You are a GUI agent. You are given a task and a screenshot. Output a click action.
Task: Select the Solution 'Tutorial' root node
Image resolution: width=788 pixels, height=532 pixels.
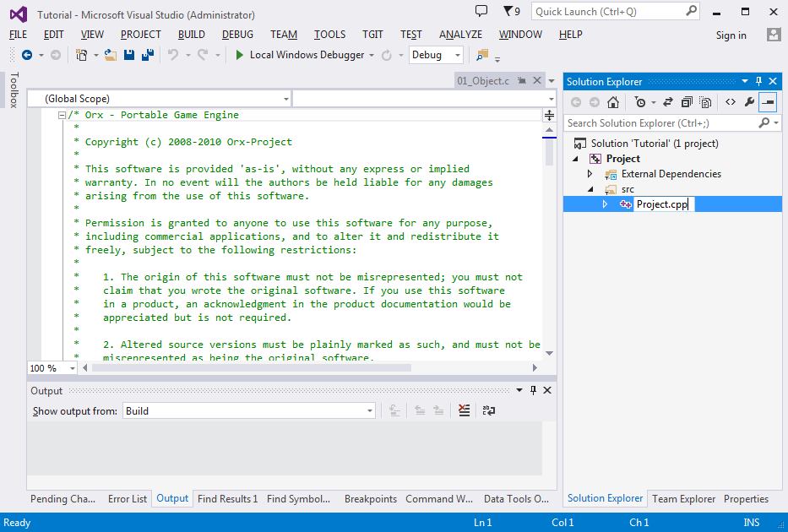pyautogui.click(x=655, y=144)
